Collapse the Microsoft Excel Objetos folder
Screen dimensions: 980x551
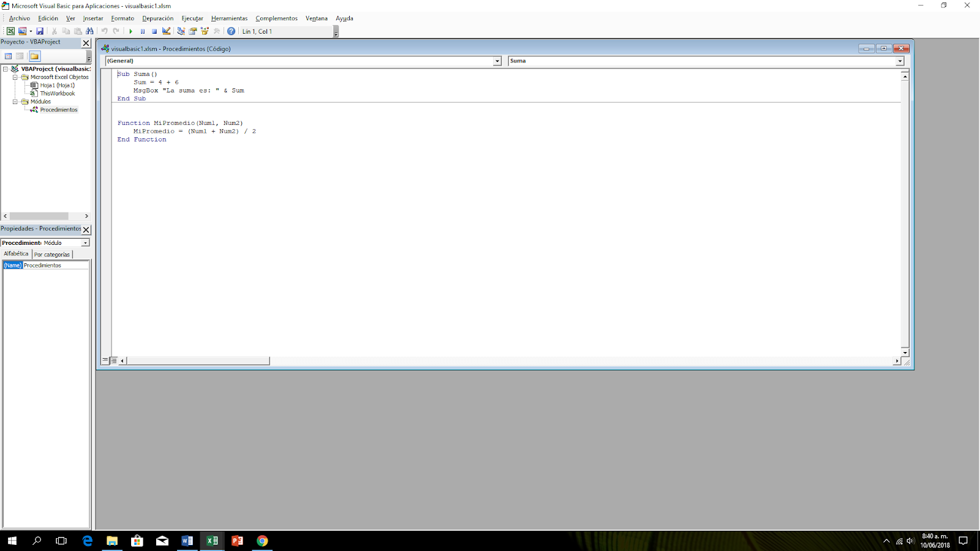pyautogui.click(x=15, y=77)
